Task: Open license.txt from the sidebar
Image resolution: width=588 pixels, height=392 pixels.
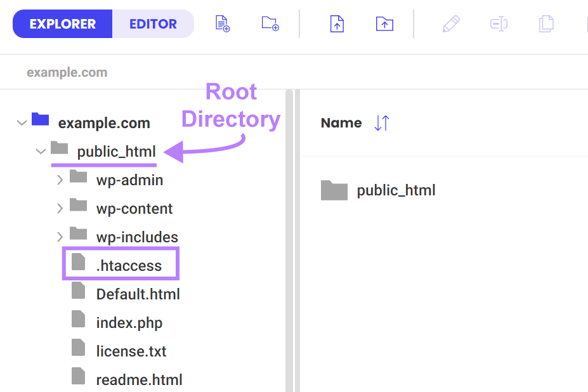Action: tap(131, 351)
